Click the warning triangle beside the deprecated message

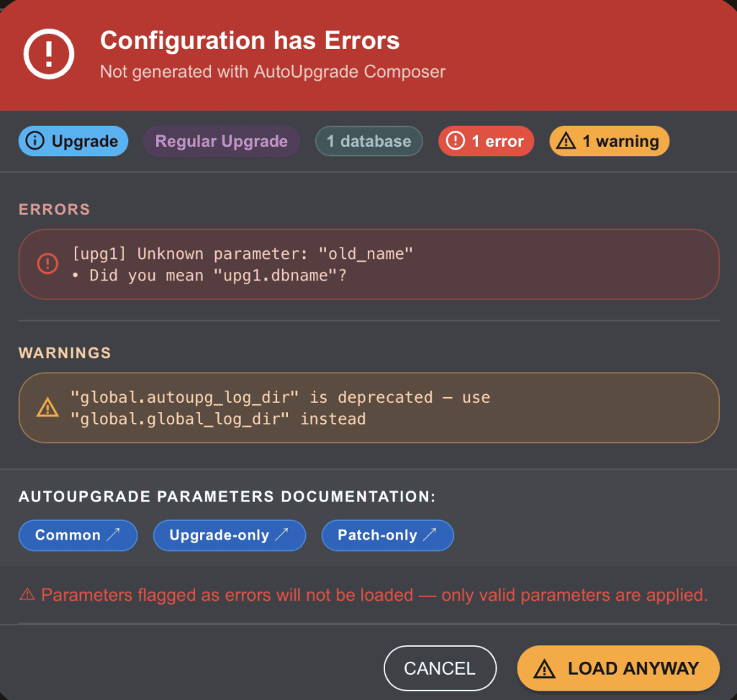pos(48,408)
